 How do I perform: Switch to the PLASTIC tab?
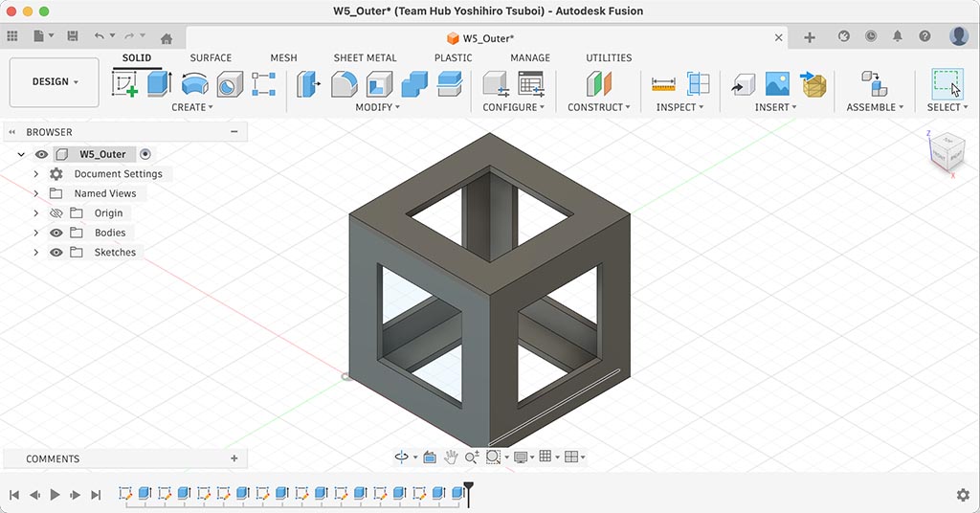tap(453, 57)
